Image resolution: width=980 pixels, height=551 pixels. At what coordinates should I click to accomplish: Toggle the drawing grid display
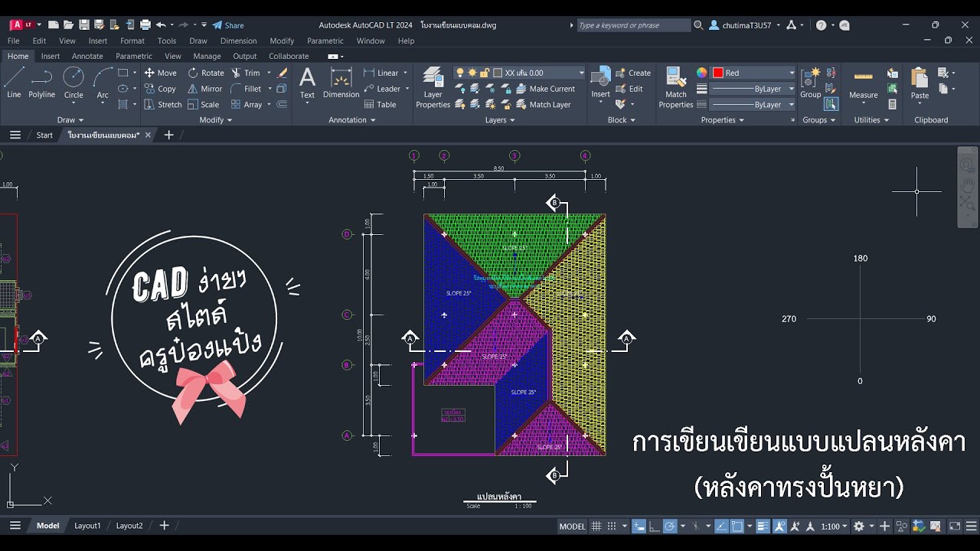pos(596,527)
